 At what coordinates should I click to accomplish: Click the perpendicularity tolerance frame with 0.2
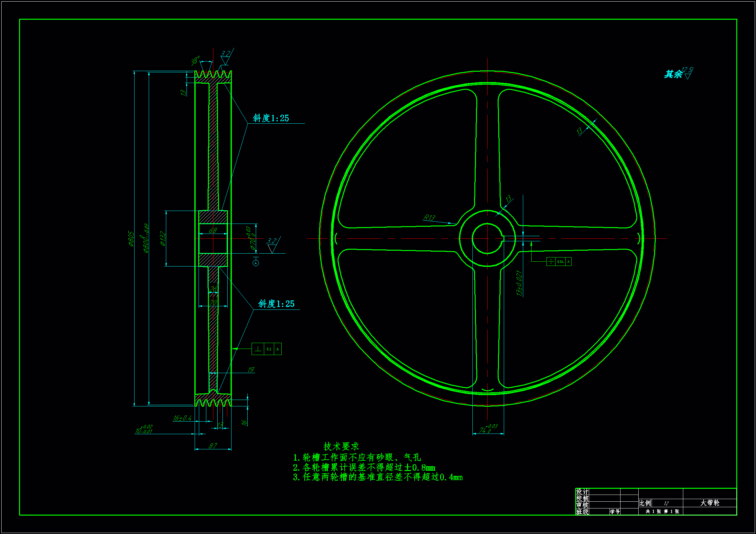[x=266, y=349]
